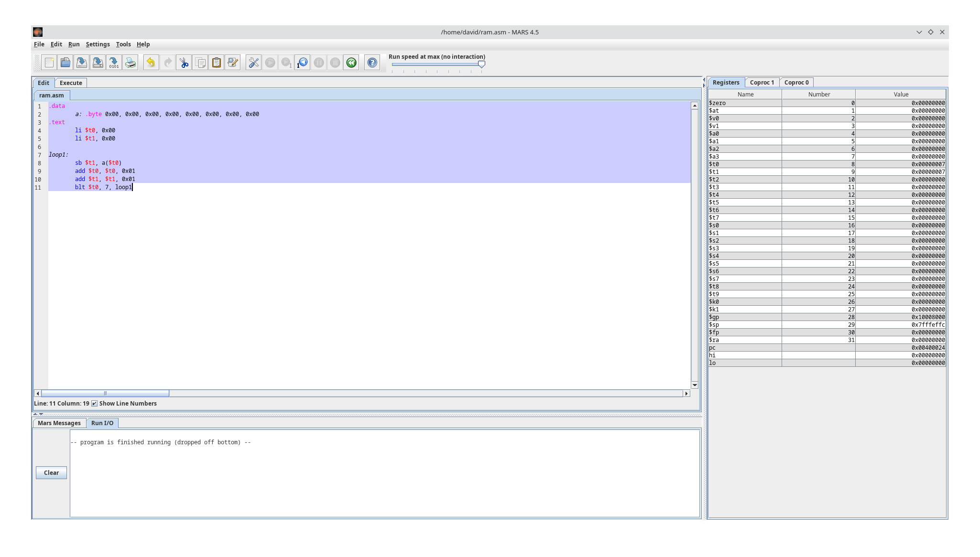Expand the Coproc 0 registers tab
Viewport: 980px width, 557px height.
tap(797, 82)
